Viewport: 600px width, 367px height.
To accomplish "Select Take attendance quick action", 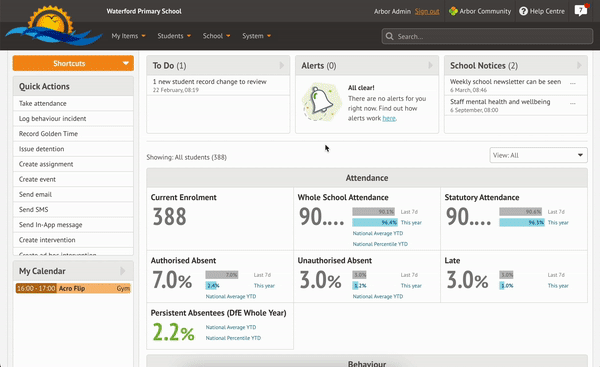I will [x=73, y=103].
